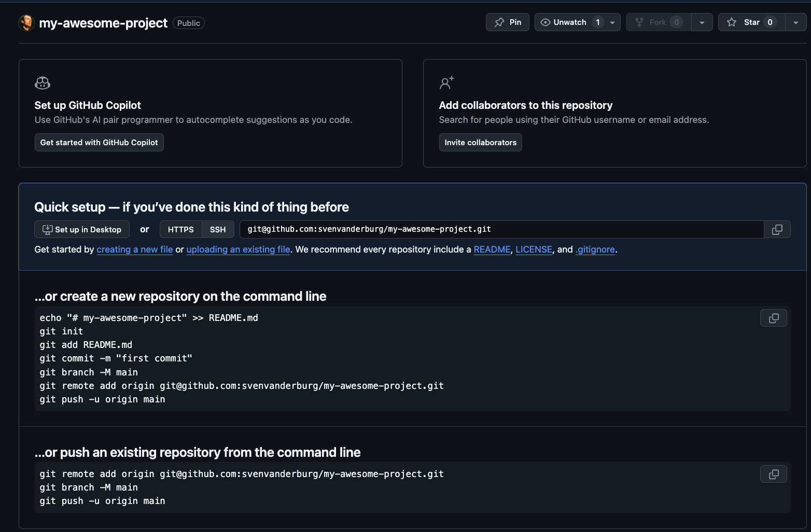Click the Set up GitHub Copilot heading

(x=88, y=105)
